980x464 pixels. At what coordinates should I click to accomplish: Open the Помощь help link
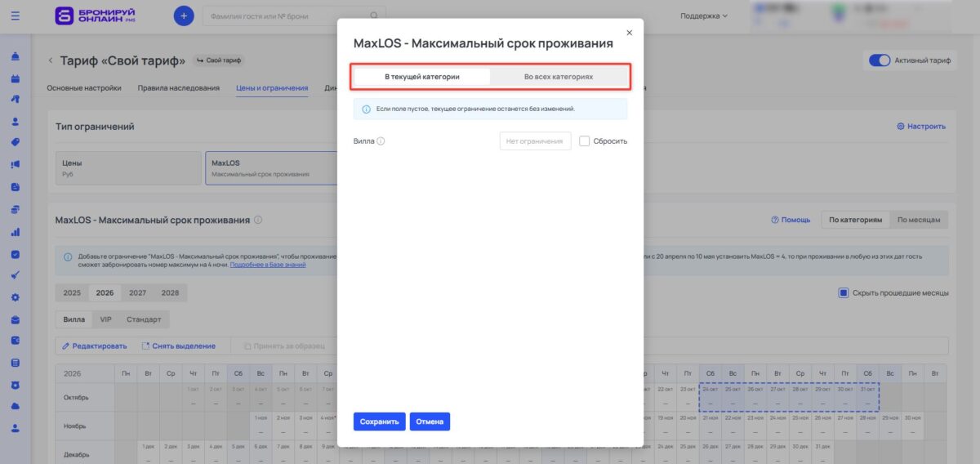(791, 220)
